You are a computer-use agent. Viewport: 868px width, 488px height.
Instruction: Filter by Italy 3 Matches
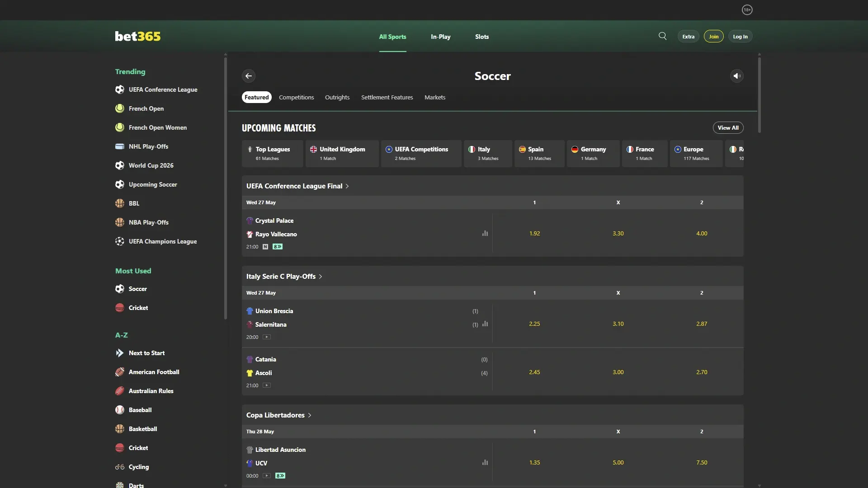pos(488,154)
